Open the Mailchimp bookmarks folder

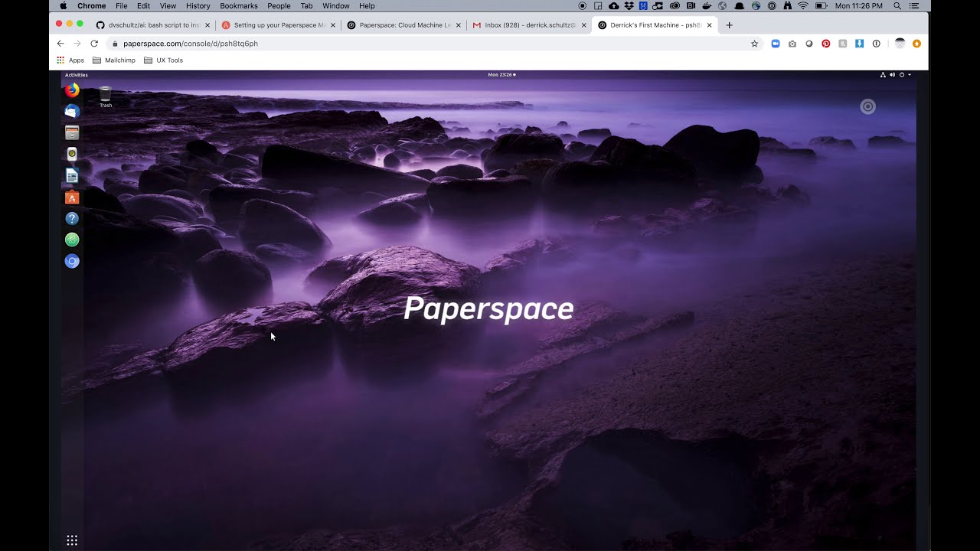click(114, 60)
